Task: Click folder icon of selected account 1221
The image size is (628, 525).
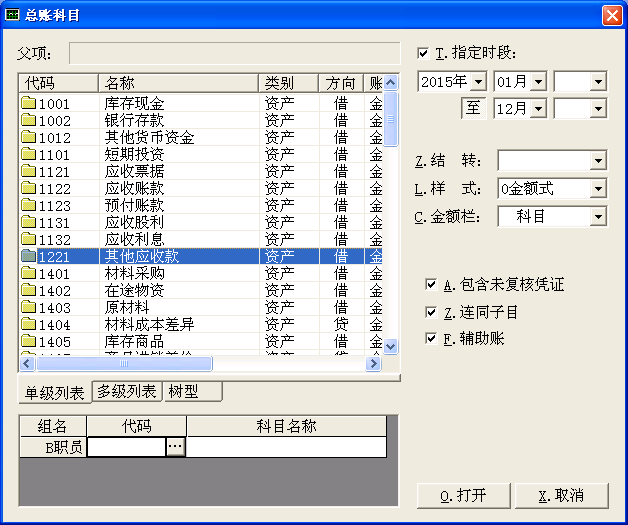Action: (28, 256)
